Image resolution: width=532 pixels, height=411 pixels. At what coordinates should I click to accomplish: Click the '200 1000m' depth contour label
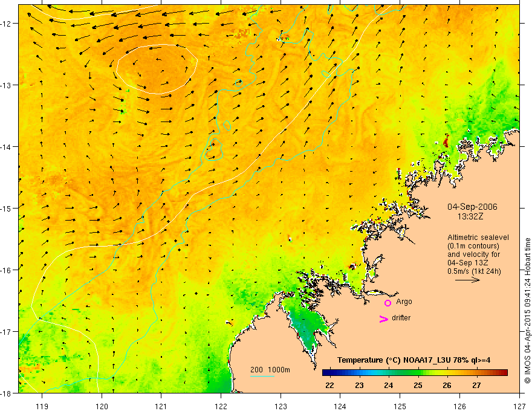pyautogui.click(x=270, y=370)
